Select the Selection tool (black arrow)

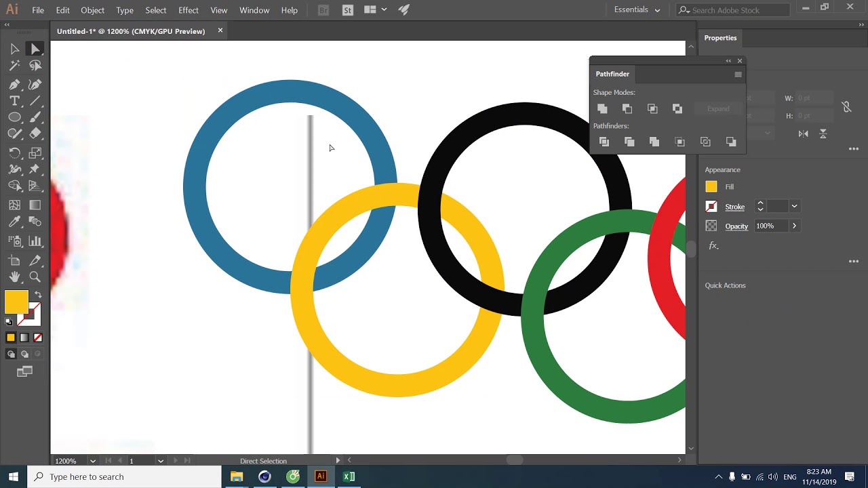click(14, 49)
